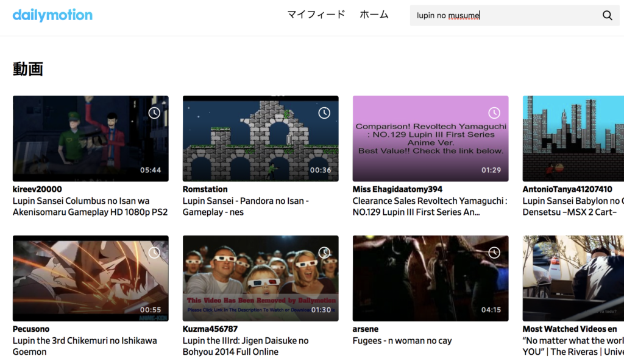Open The Riveras video thumbnail
The image size is (624, 364).
(x=573, y=279)
